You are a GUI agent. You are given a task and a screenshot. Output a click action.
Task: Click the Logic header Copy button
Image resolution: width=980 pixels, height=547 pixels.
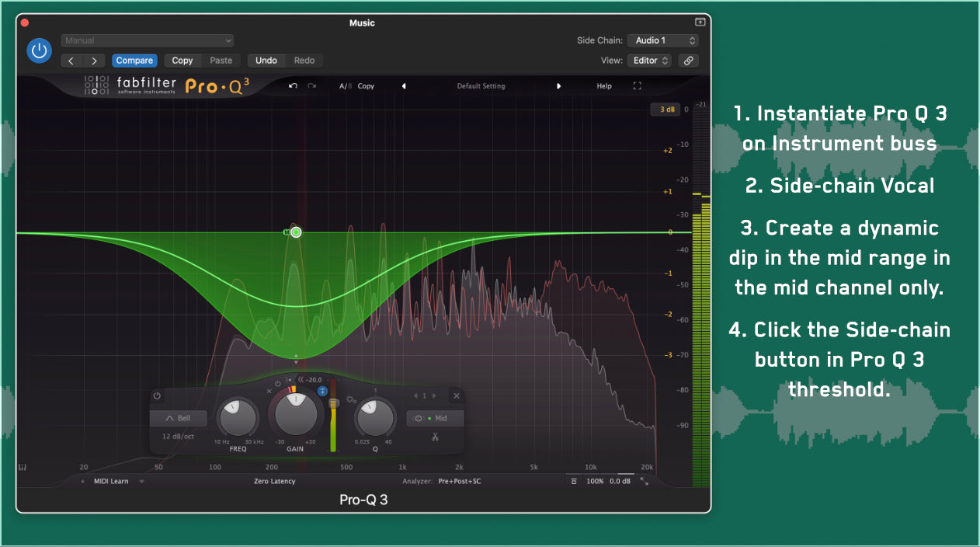point(182,61)
